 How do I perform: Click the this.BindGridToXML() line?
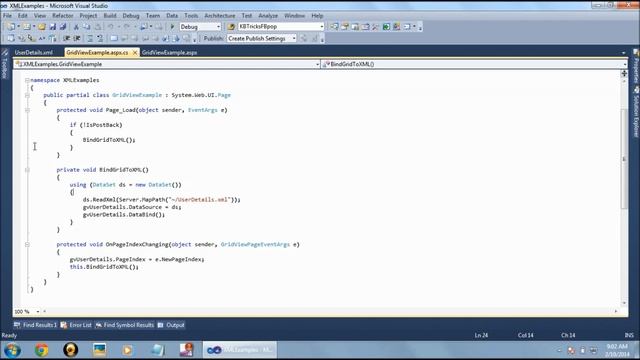(104, 267)
